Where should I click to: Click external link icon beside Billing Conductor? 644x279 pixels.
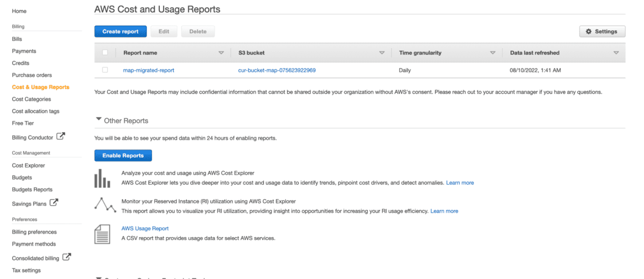click(61, 136)
